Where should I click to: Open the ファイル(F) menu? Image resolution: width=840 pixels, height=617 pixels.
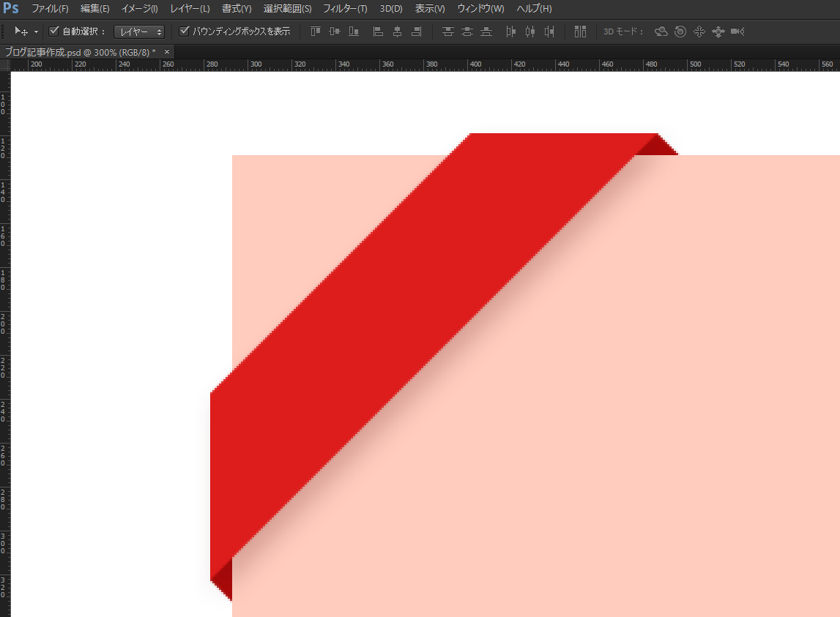click(50, 9)
